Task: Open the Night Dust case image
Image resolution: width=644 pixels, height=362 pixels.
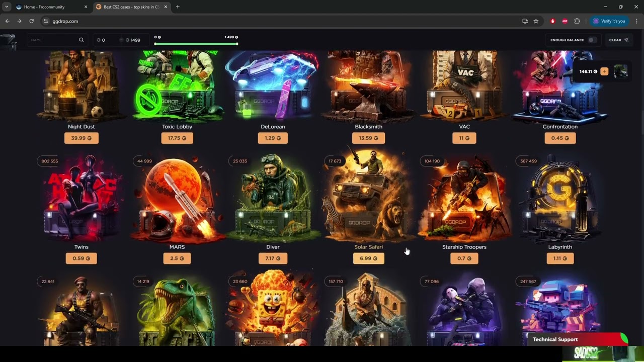Action: pyautogui.click(x=82, y=85)
